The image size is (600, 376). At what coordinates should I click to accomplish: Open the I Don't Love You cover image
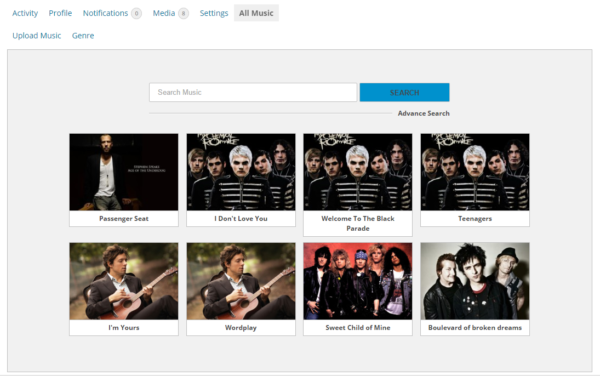pyautogui.click(x=241, y=172)
